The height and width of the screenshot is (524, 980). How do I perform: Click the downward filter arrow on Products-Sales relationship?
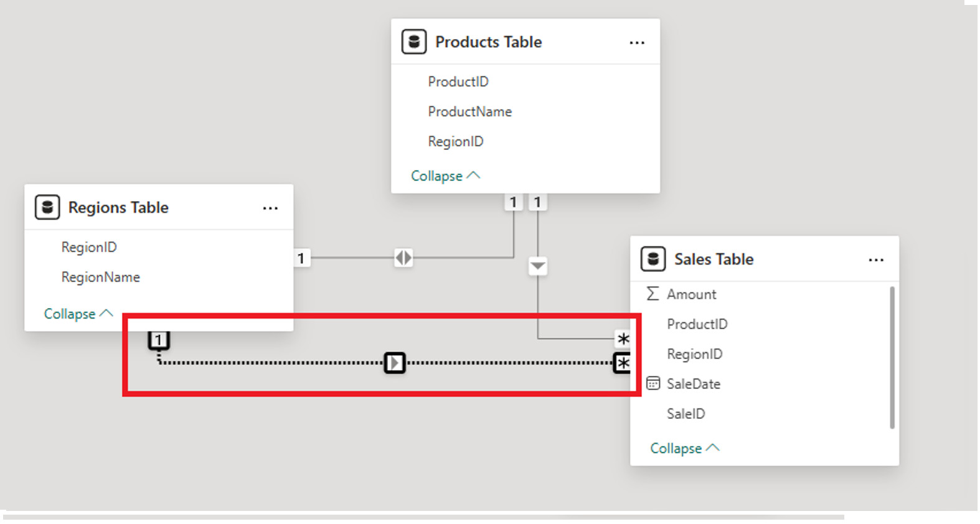[x=538, y=266]
